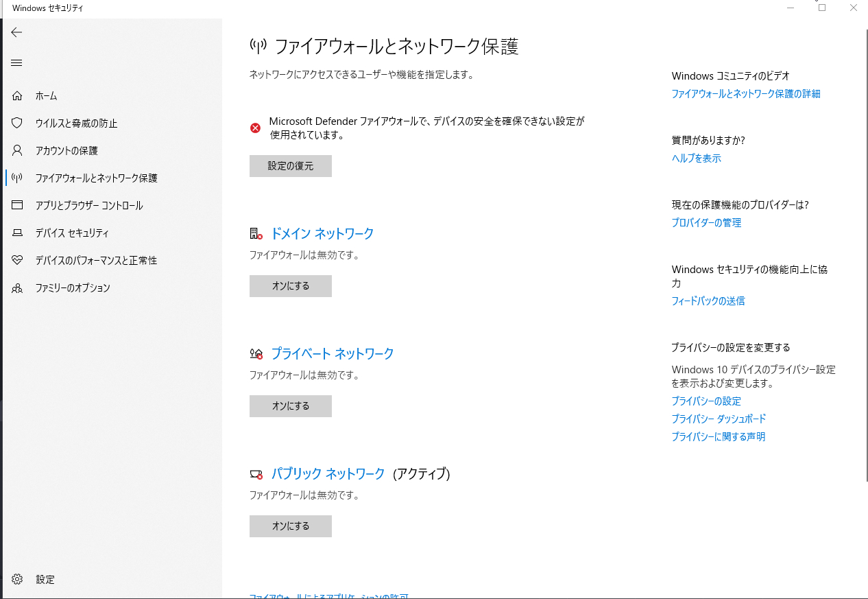Click the device security laptop icon
Viewport: 868px width, 599px height.
click(18, 233)
